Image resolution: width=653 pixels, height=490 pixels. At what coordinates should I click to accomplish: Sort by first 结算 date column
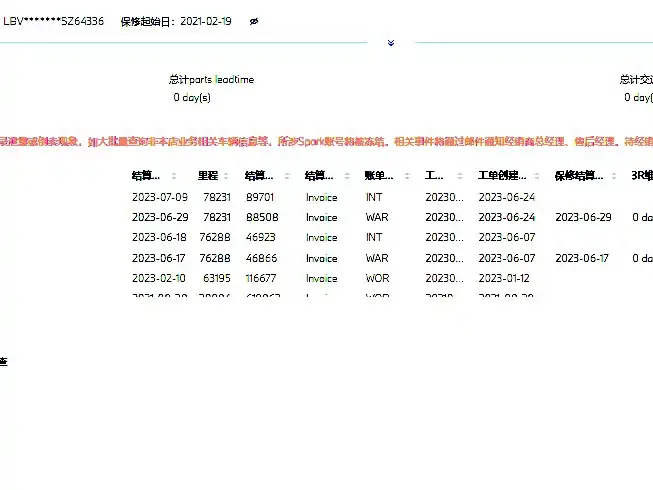(x=174, y=176)
